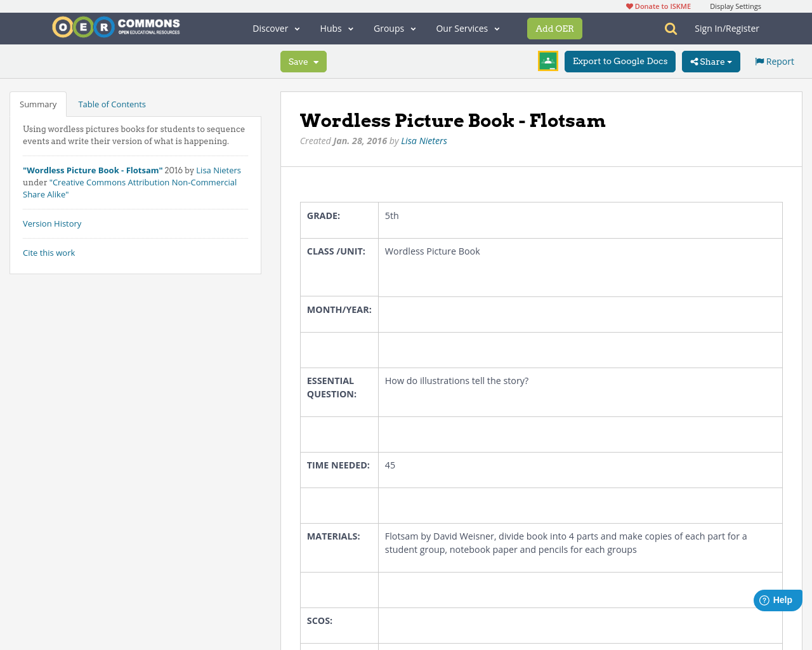The image size is (812, 650).
Task: Expand the Hubs menu chevron
Action: (x=350, y=28)
